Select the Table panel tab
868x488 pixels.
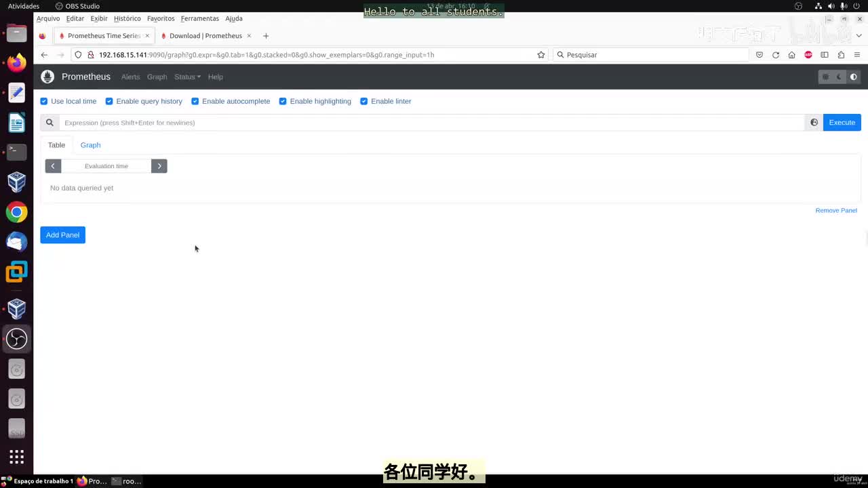pyautogui.click(x=56, y=145)
